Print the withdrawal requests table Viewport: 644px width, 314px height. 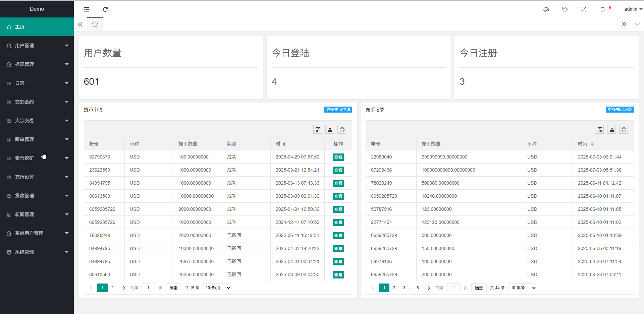coord(342,130)
